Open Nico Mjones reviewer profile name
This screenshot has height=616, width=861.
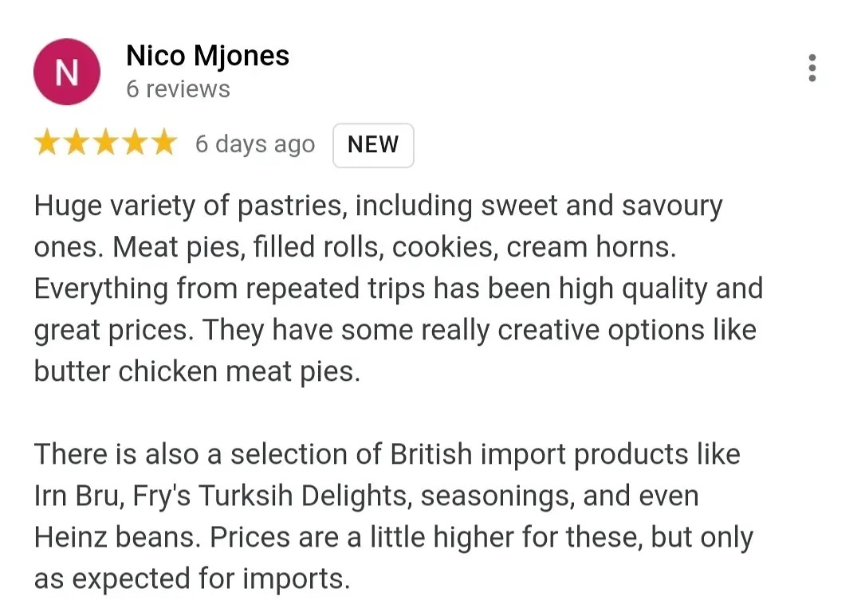coord(207,56)
